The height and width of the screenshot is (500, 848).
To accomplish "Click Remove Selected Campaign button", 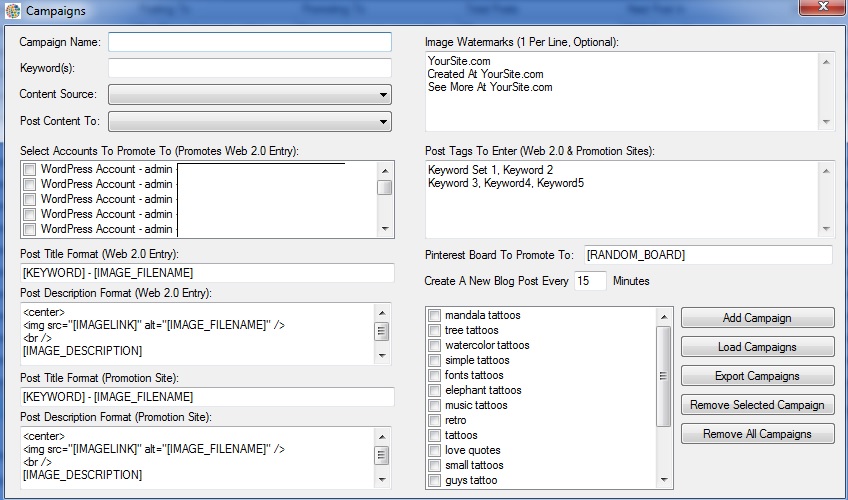I will click(x=757, y=405).
